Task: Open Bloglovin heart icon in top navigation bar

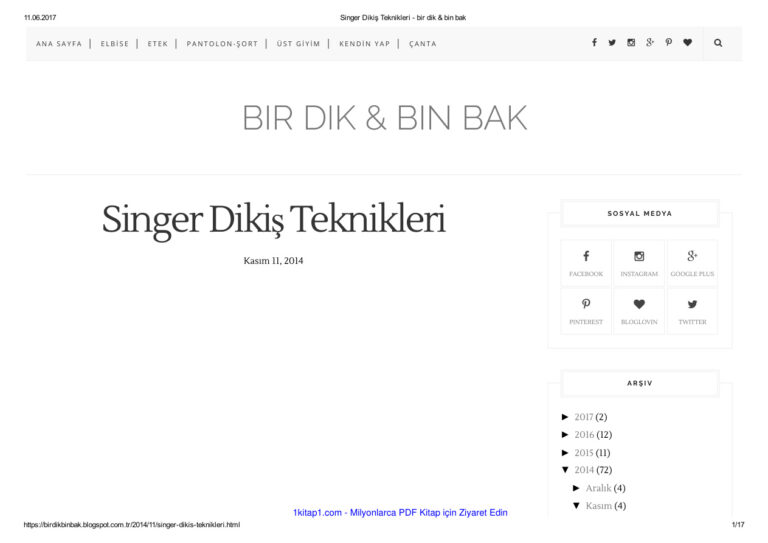Action: [688, 43]
